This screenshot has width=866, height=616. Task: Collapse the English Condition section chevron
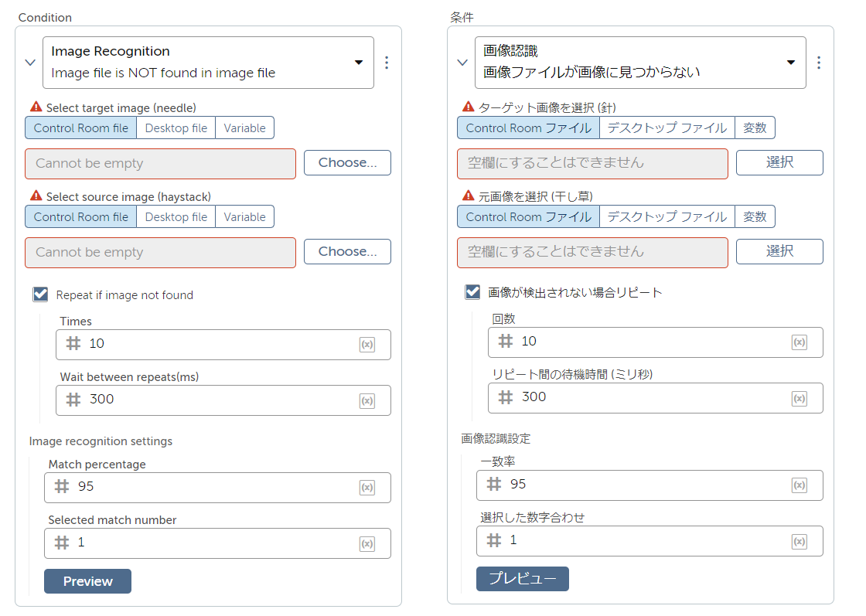pos(30,63)
